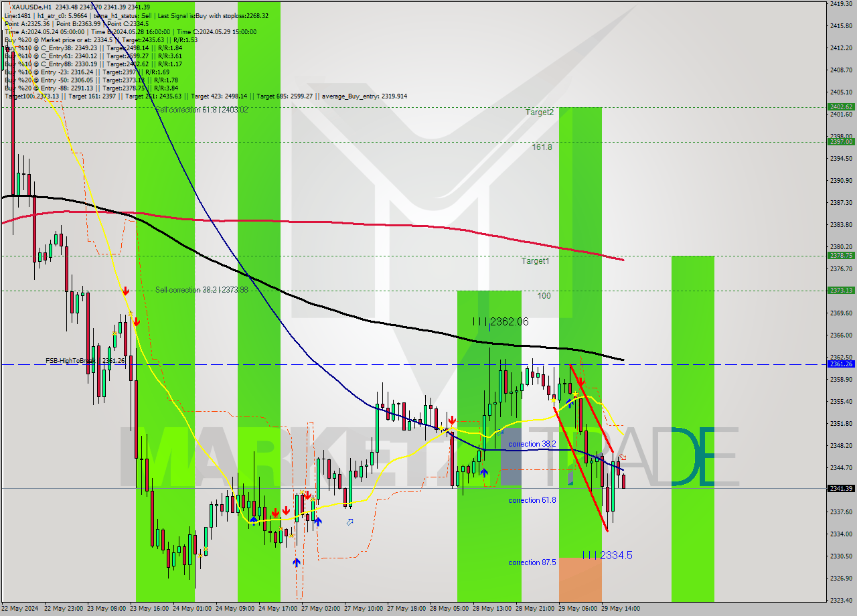Viewport: 857px width, 616px height.
Task: Click the 2419.30 price axis value
Action: [840, 4]
